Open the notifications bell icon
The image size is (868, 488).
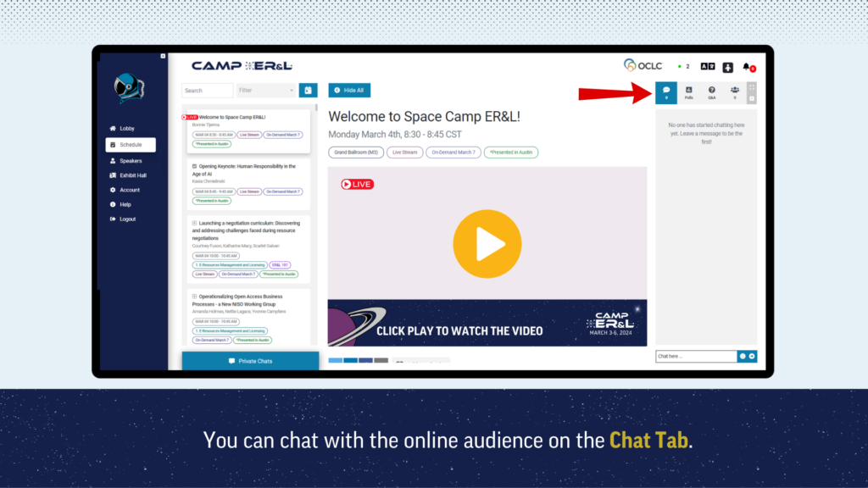[x=747, y=66]
